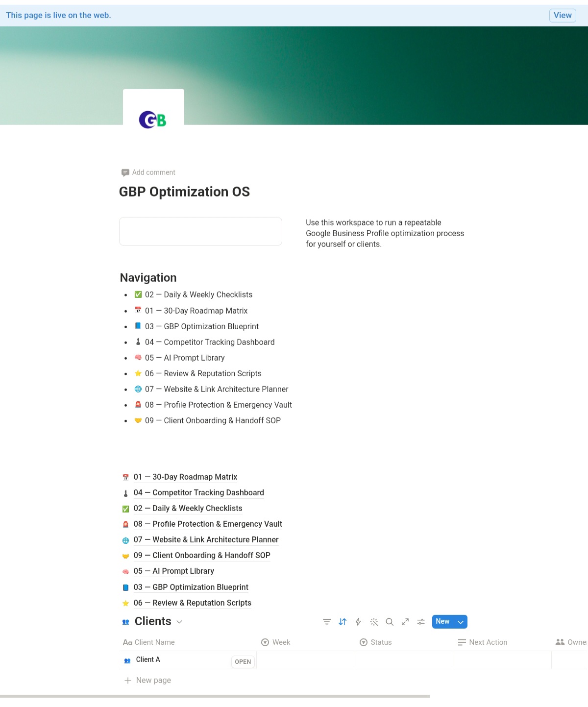This screenshot has width=588, height=707.
Task: Click the search magnifier in Clients database
Action: (x=390, y=622)
